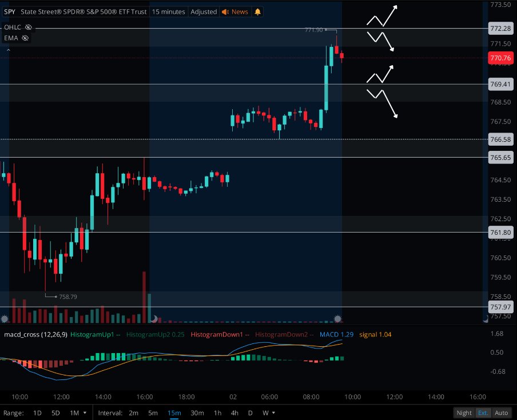517x420 pixels.
Task: Open the News megaphone button
Action: pyautogui.click(x=235, y=12)
